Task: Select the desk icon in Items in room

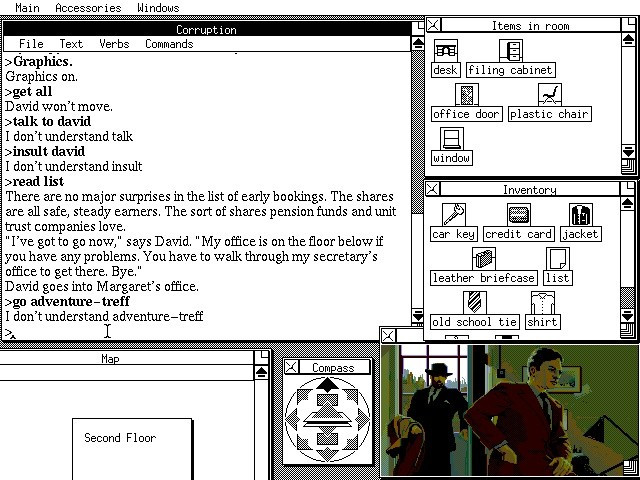Action: 445,51
